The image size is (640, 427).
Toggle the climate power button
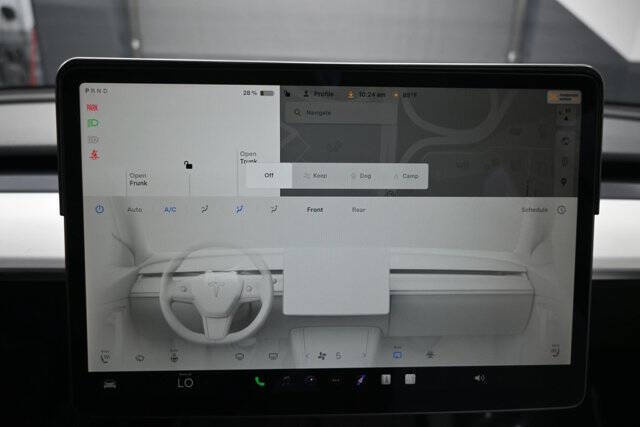click(100, 209)
